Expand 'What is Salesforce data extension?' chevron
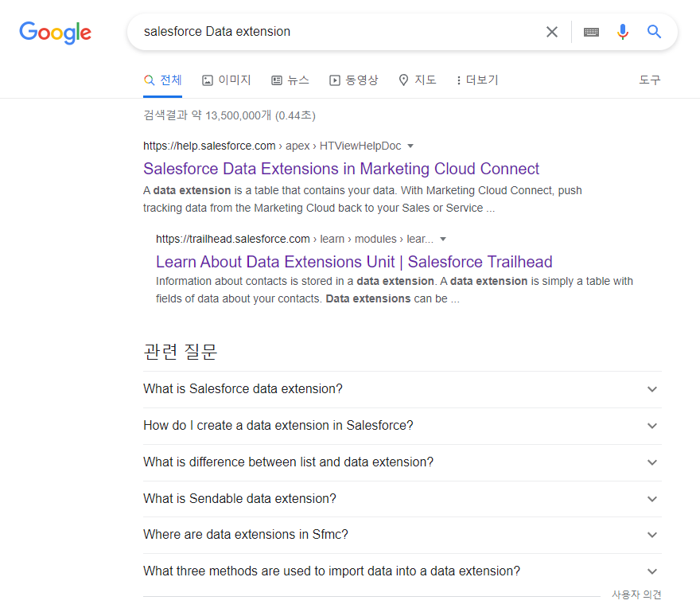The image size is (700, 612). (x=652, y=389)
